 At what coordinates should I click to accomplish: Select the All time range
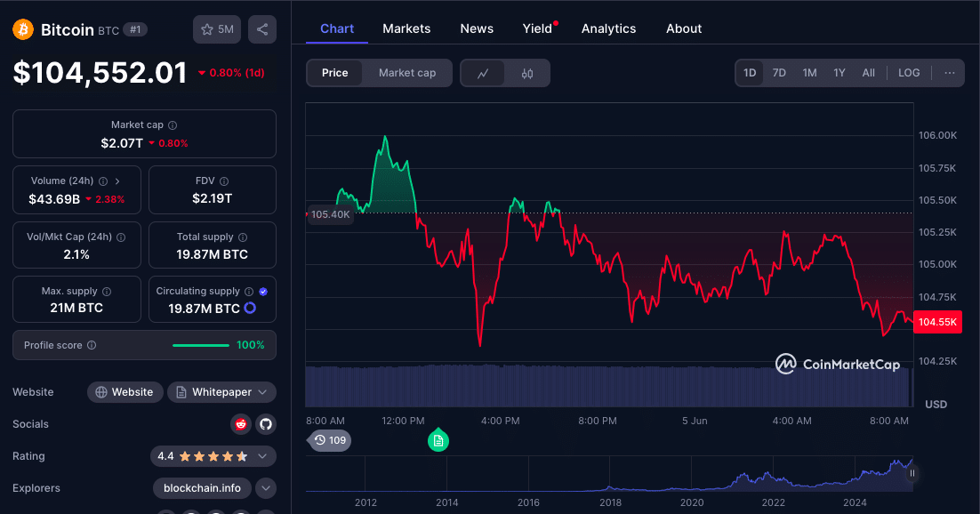pyautogui.click(x=869, y=73)
